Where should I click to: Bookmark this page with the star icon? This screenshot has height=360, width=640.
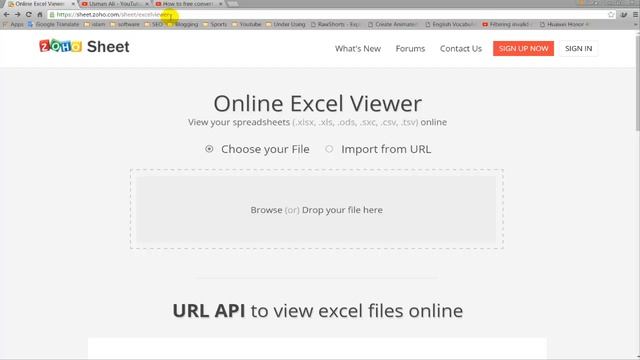(611, 14)
